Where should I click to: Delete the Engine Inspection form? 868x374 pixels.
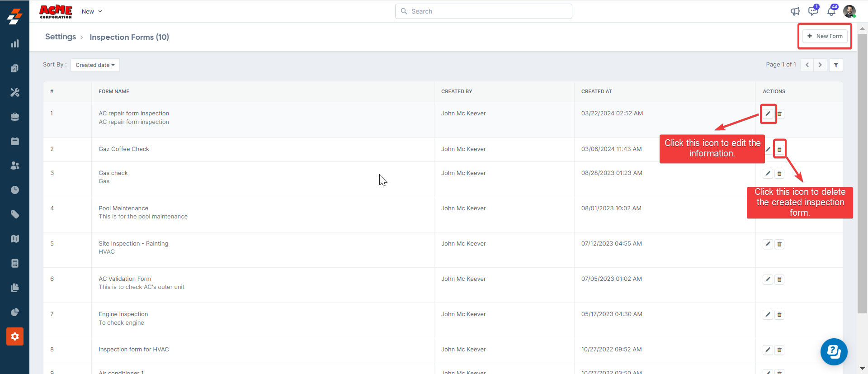click(x=779, y=315)
